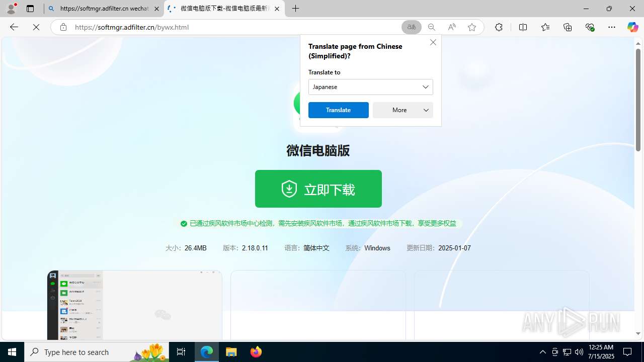Open Split screen view
Screen dimensions: 644x362
[x=523, y=27]
